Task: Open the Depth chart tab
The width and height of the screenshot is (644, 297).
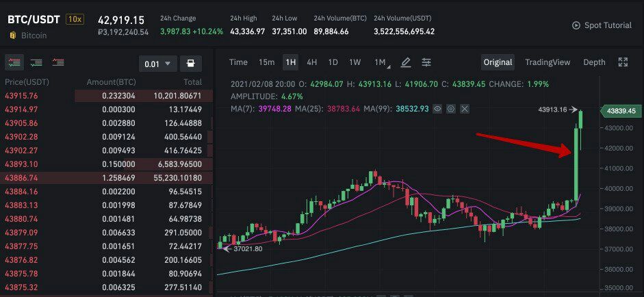Action: (x=594, y=62)
